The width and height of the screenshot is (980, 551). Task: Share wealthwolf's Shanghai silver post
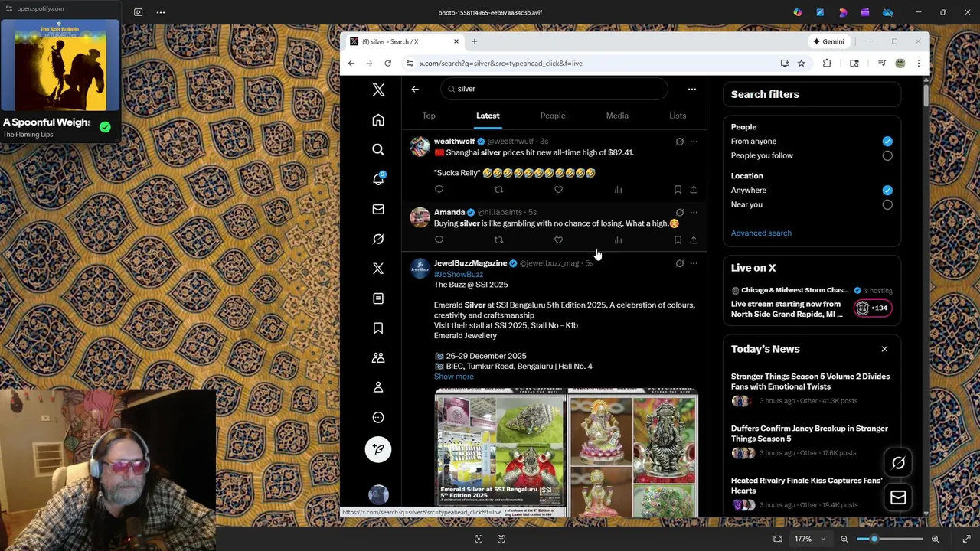(x=694, y=190)
